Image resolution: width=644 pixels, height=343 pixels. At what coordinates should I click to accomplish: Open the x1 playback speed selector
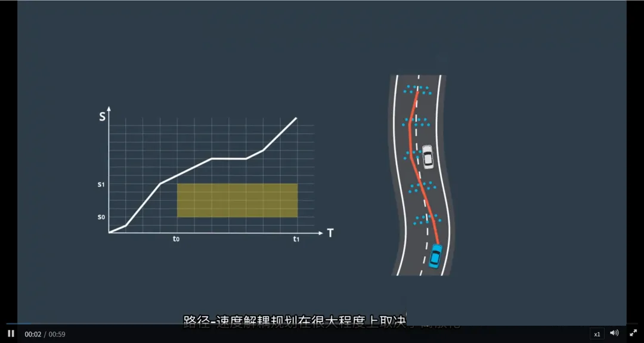597,334
